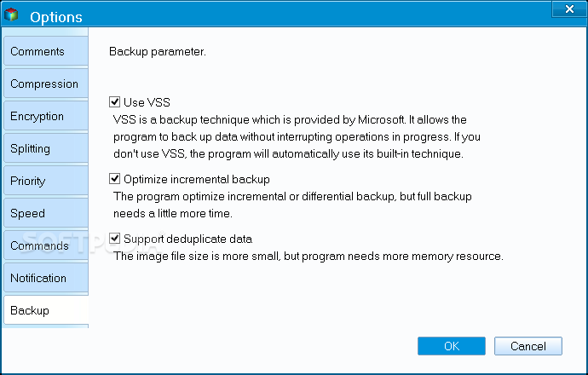The width and height of the screenshot is (588, 375).
Task: Click the app cube icon in title bar
Action: [x=11, y=15]
